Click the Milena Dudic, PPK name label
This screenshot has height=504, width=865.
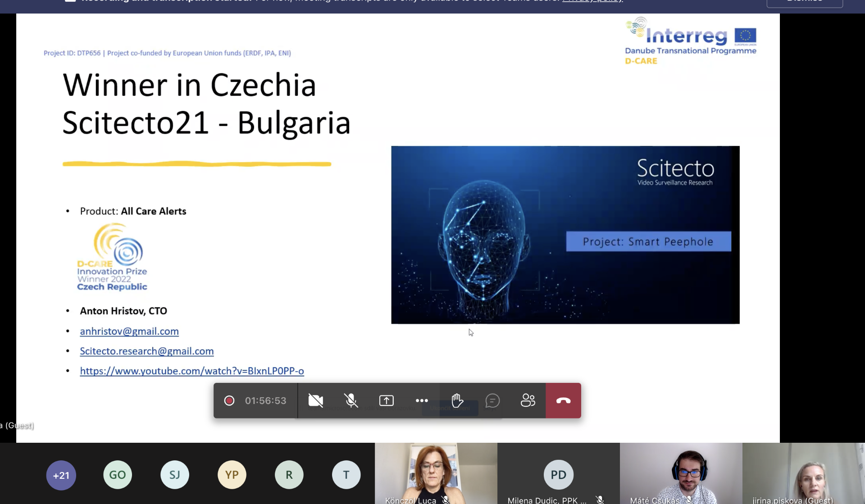click(x=547, y=500)
